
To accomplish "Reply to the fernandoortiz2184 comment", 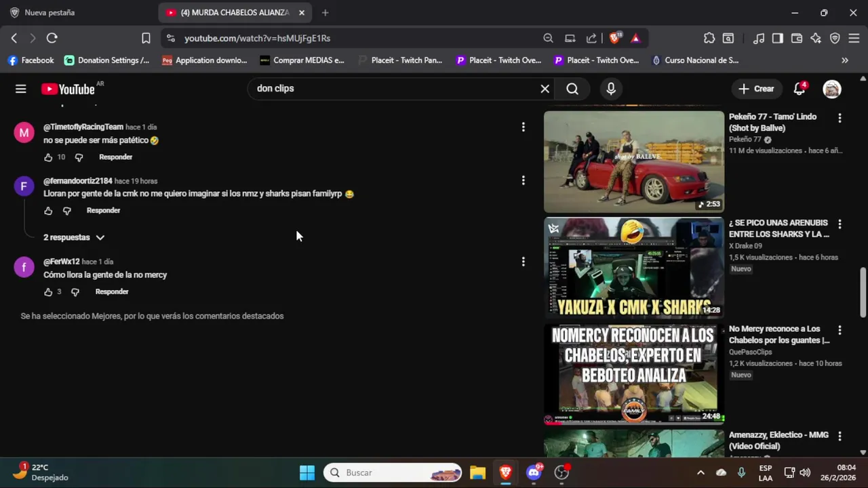I will (103, 211).
